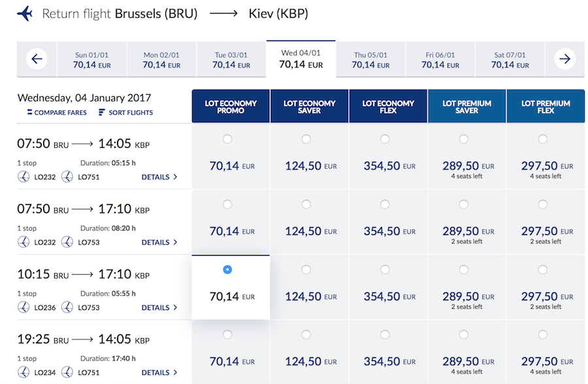
Task: Open Details for the 19:25 flight
Action: (x=159, y=373)
